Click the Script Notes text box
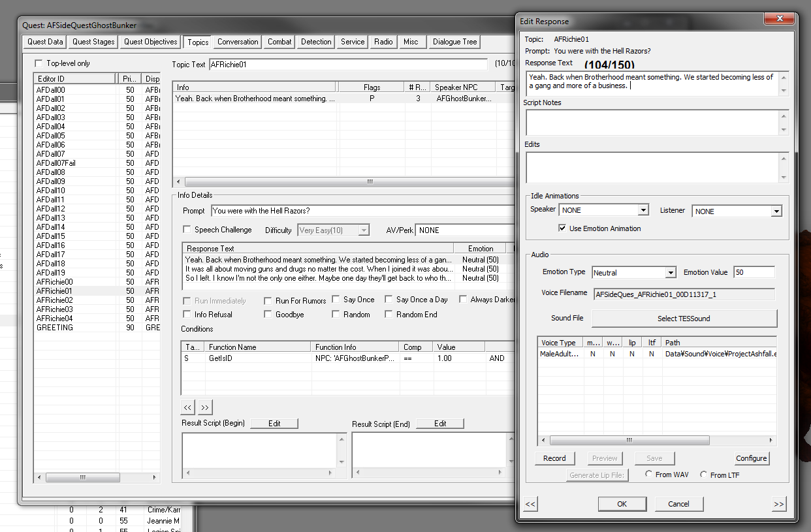Screen dimensions: 811x532 coord(652,123)
